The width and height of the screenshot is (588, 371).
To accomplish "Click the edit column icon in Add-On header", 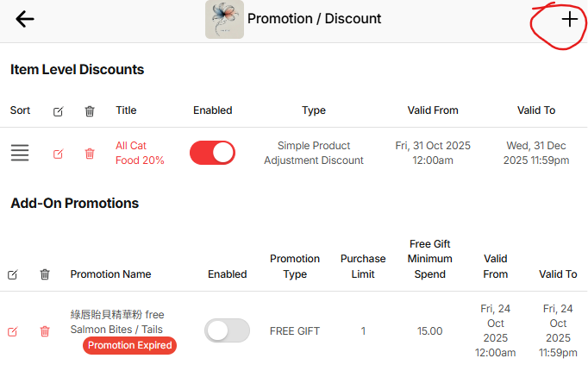I will coord(12,274).
